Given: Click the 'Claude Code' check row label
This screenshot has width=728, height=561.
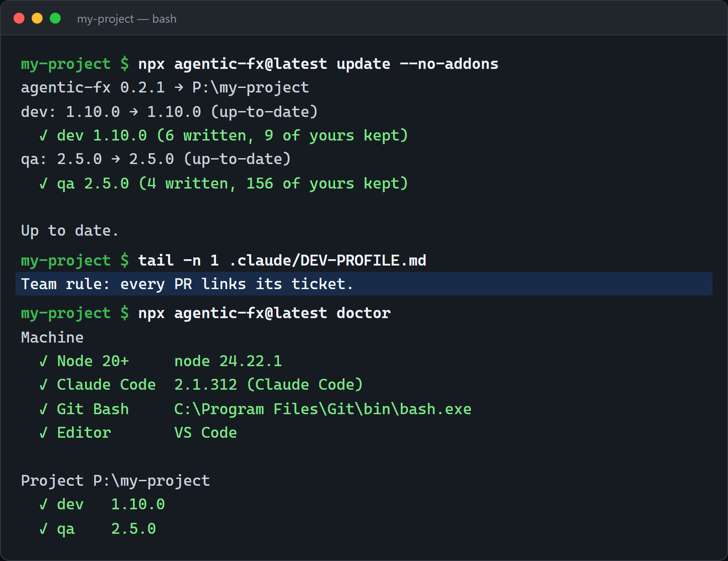Looking at the screenshot, I should [x=106, y=385].
